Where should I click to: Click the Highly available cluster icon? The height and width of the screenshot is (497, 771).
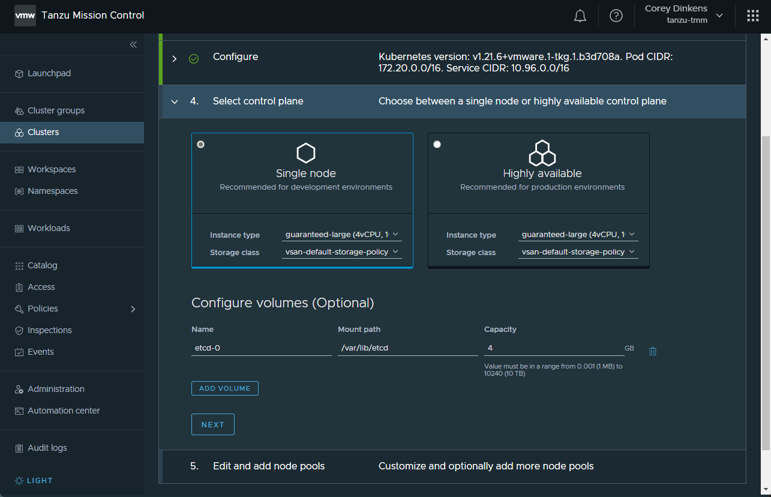tap(542, 153)
